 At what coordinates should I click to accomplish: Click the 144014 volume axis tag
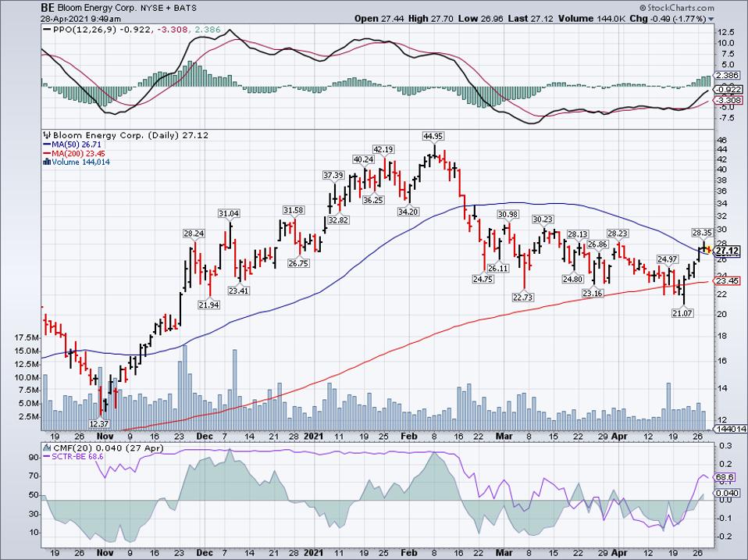click(x=731, y=429)
